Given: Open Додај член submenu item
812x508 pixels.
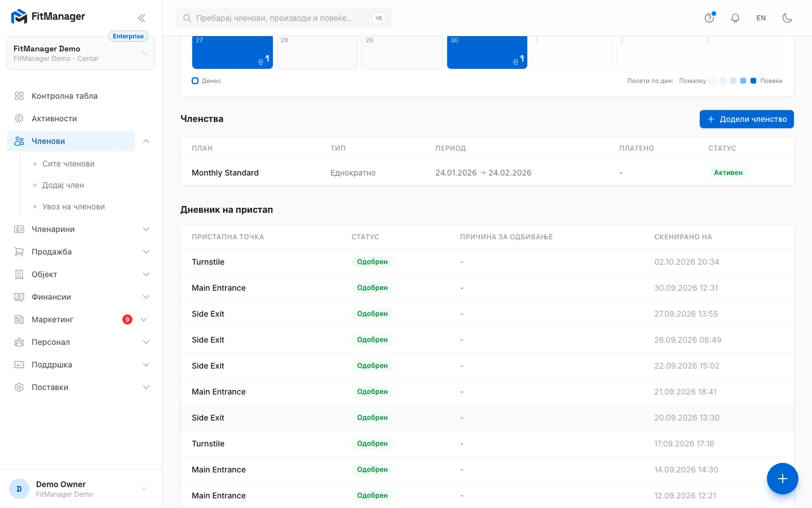Looking at the screenshot, I should pos(63,185).
